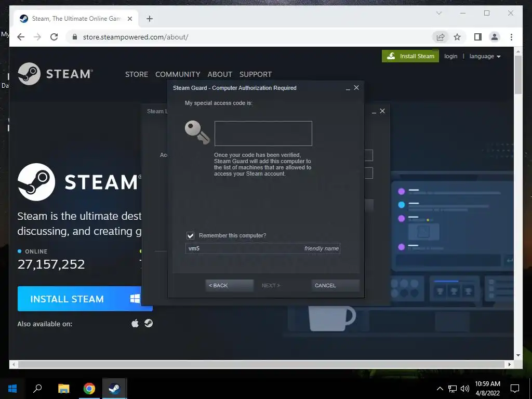Viewport: 532px width, 399px height.
Task: Toggle the Chrome side panel icon
Action: (x=478, y=37)
